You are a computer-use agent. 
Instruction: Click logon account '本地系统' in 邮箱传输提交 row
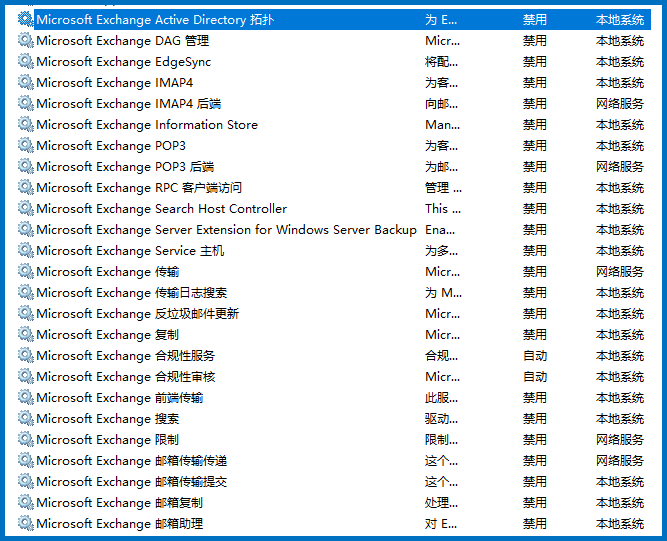[x=620, y=481]
